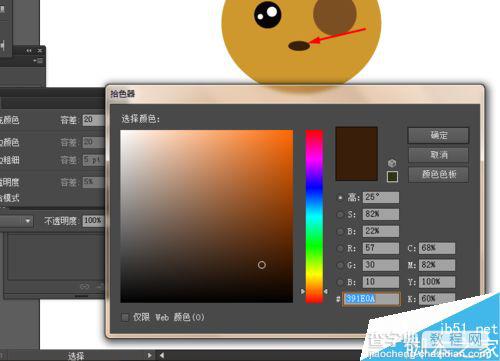Select the R red radio button
500x361 pixels.
(x=340, y=248)
